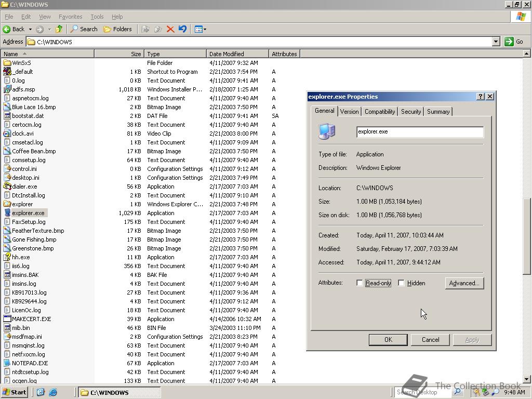Click Cancel in Properties dialog
Viewport: 532px width, 399px height.
[x=430, y=340]
